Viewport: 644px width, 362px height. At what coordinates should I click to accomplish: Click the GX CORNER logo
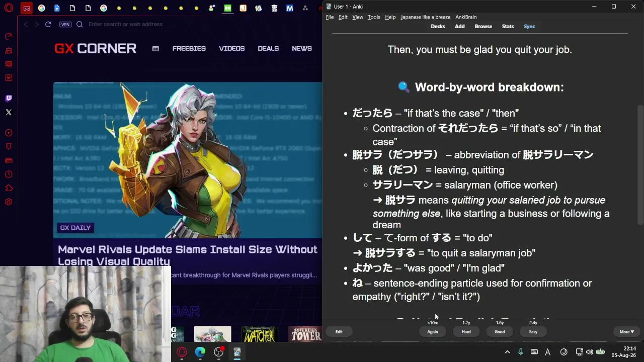[96, 48]
